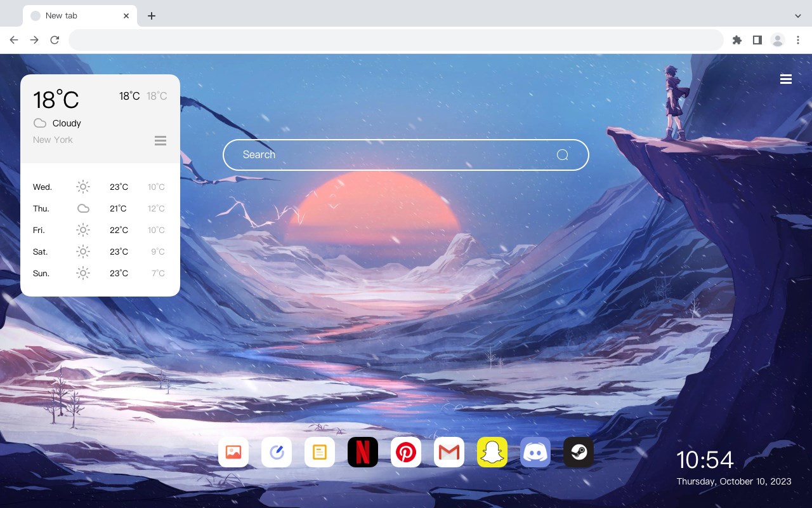The image size is (812, 508).
Task: Open a new browser tab
Action: 151,16
